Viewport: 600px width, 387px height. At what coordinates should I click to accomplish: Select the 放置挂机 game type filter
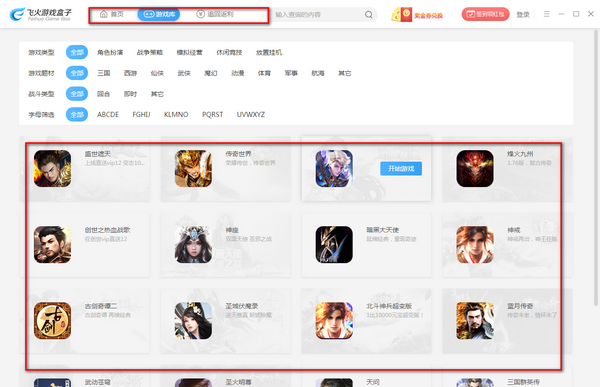[x=269, y=52]
